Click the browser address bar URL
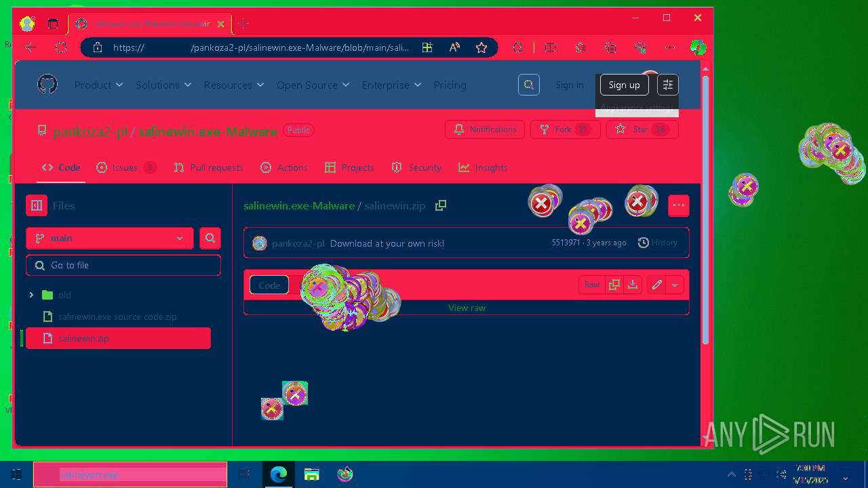 [x=261, y=47]
